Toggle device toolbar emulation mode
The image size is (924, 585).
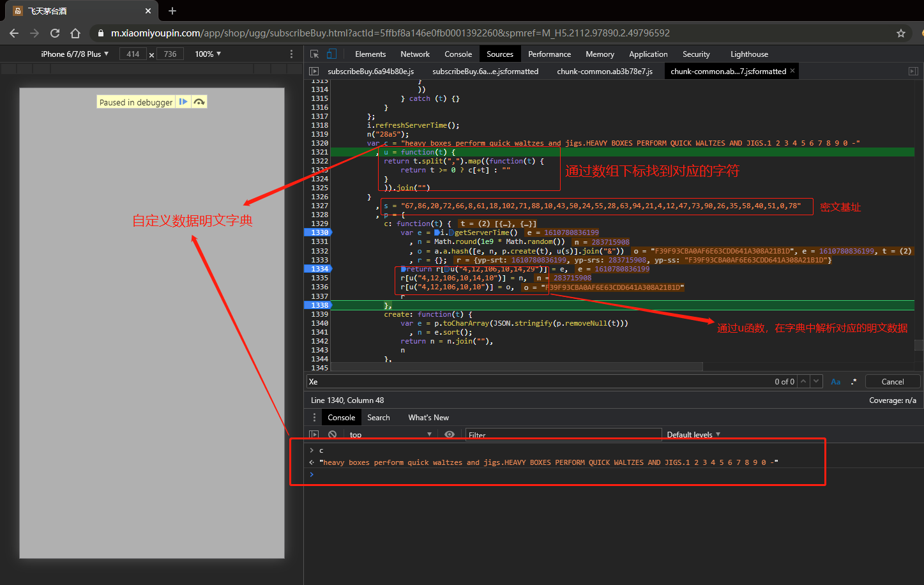click(x=331, y=54)
